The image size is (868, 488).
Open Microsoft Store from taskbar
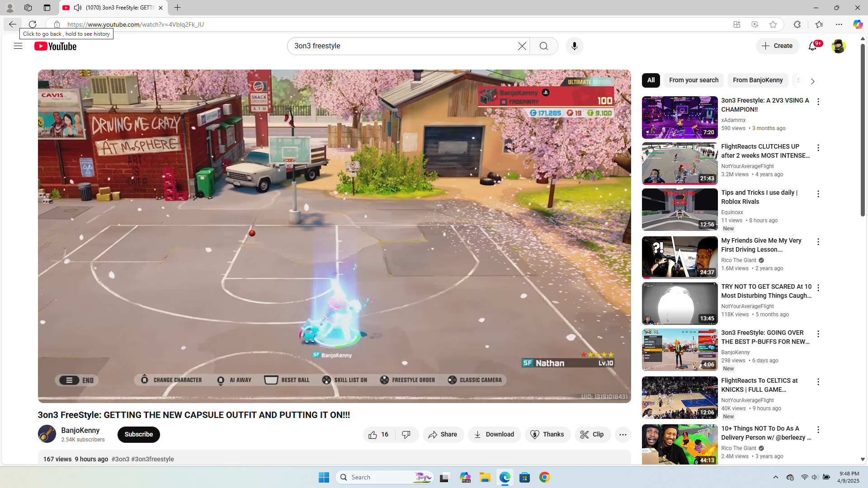(x=525, y=477)
